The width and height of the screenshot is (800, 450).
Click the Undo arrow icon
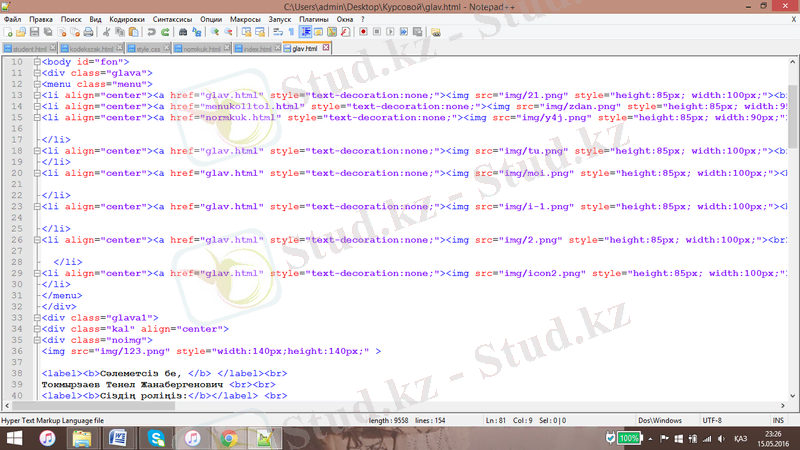(x=151, y=32)
